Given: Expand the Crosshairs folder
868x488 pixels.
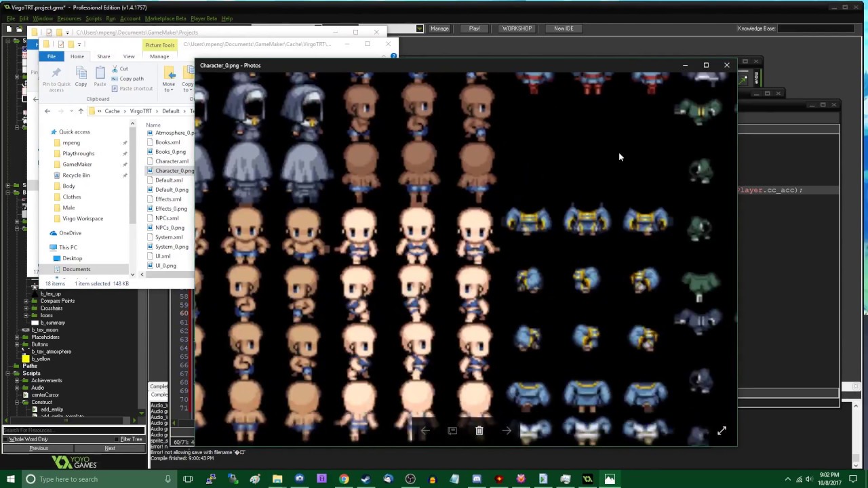Looking at the screenshot, I should 26,308.
